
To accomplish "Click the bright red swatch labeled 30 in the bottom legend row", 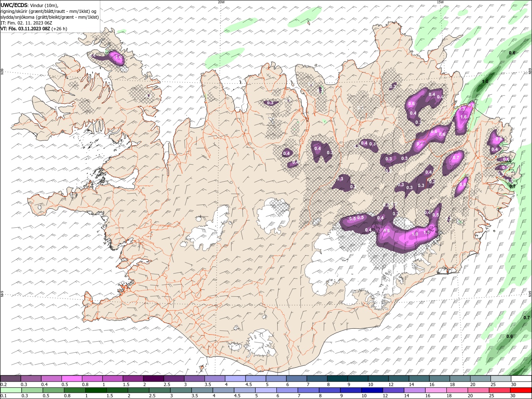I will pos(520,390).
